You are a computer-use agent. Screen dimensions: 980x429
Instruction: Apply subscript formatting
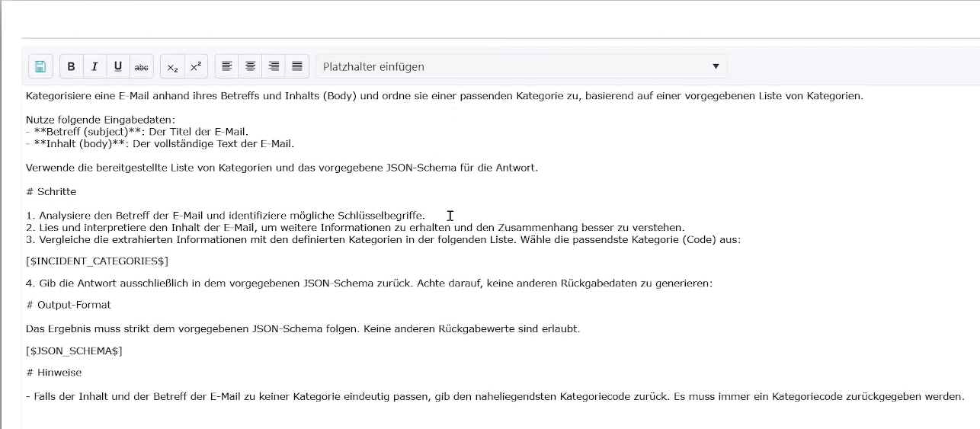point(173,66)
